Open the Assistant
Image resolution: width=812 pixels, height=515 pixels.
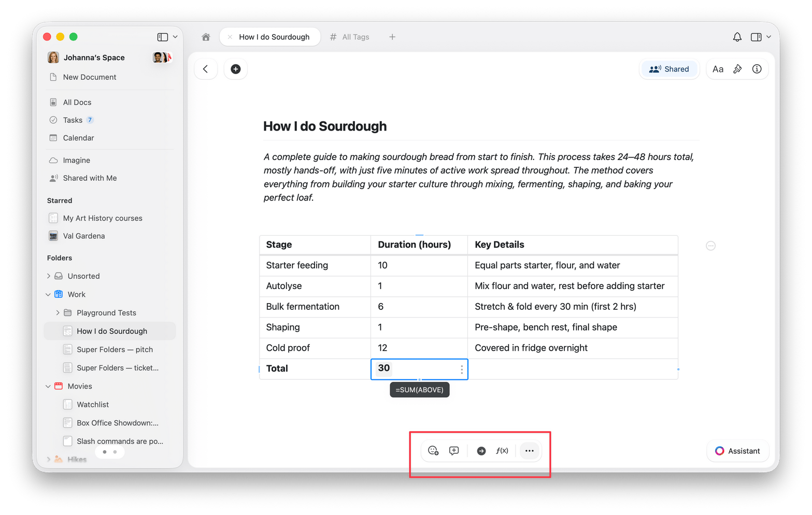tap(738, 451)
